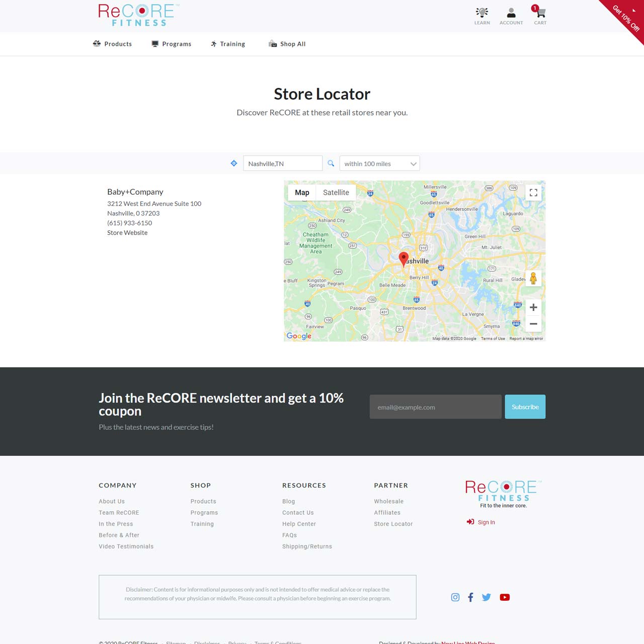The image size is (644, 644).
Task: Click the Subscribe button
Action: tap(525, 407)
